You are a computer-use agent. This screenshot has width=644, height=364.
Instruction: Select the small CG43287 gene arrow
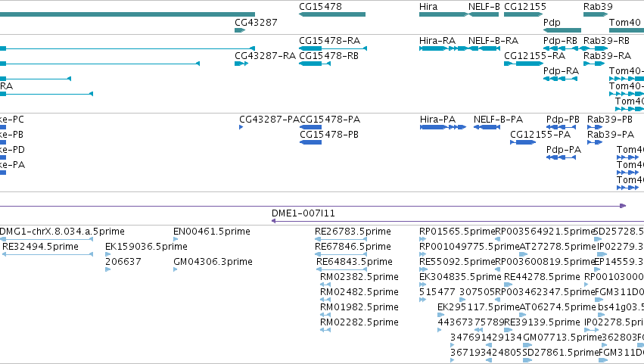240,30
